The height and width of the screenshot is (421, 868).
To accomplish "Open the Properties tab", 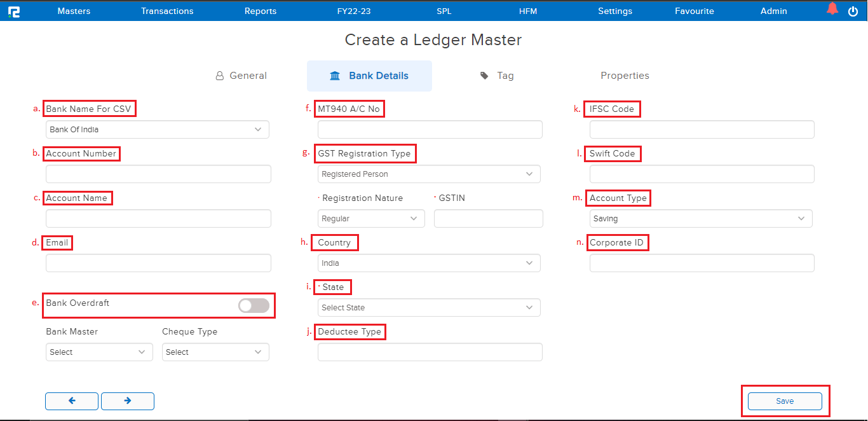I will [625, 76].
